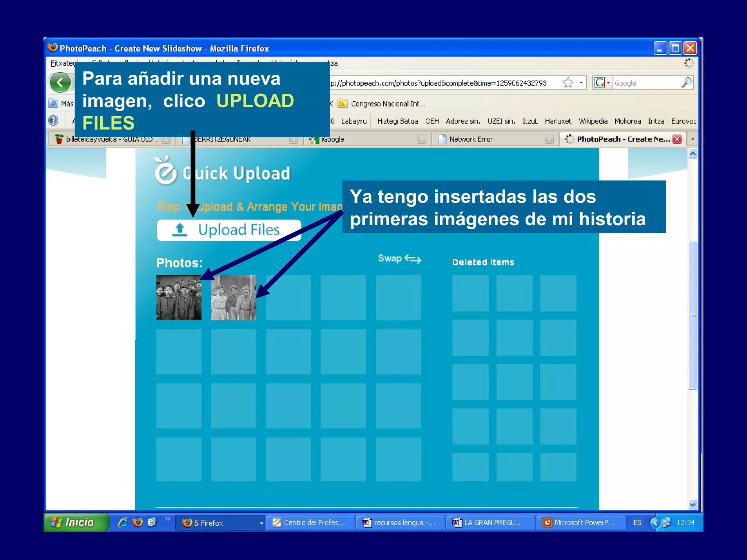Open the Eurovoc bookmark
This screenshot has height=560, width=747.
tap(684, 121)
